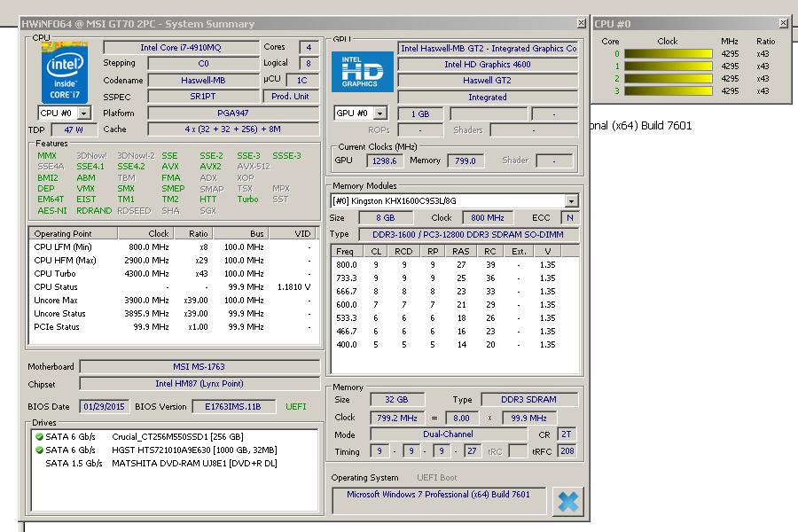The height and width of the screenshot is (532, 798).
Task: Click the RAS column header
Action: coord(460,251)
